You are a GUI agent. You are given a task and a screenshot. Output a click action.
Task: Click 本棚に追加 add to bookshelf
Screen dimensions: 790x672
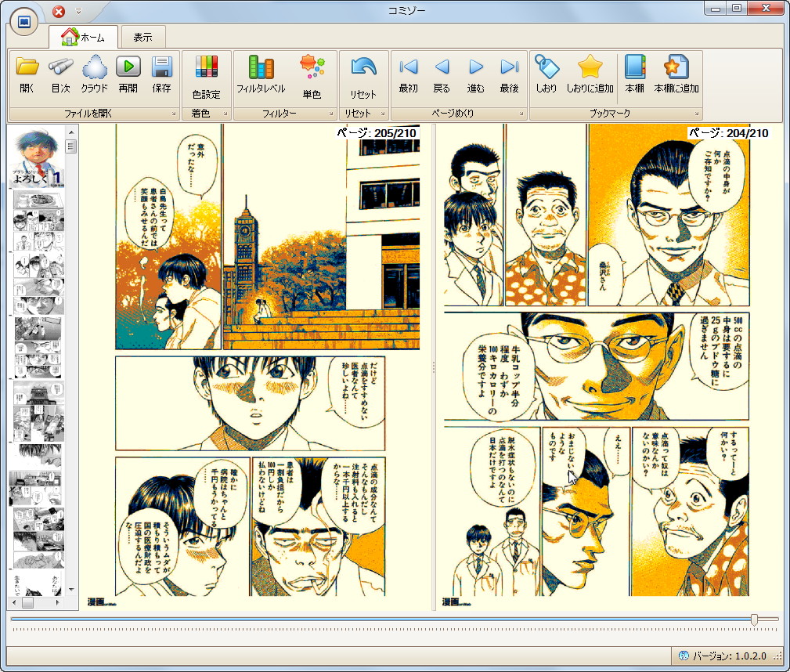point(676,74)
